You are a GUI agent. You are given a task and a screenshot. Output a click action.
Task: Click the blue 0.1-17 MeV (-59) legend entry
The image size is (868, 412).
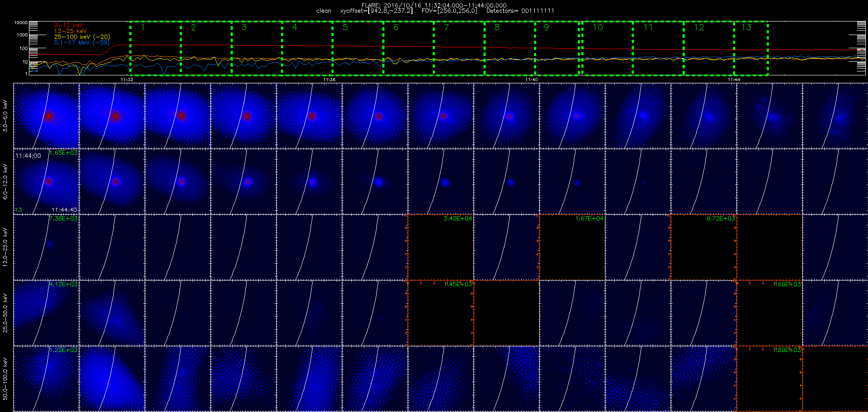82,43
